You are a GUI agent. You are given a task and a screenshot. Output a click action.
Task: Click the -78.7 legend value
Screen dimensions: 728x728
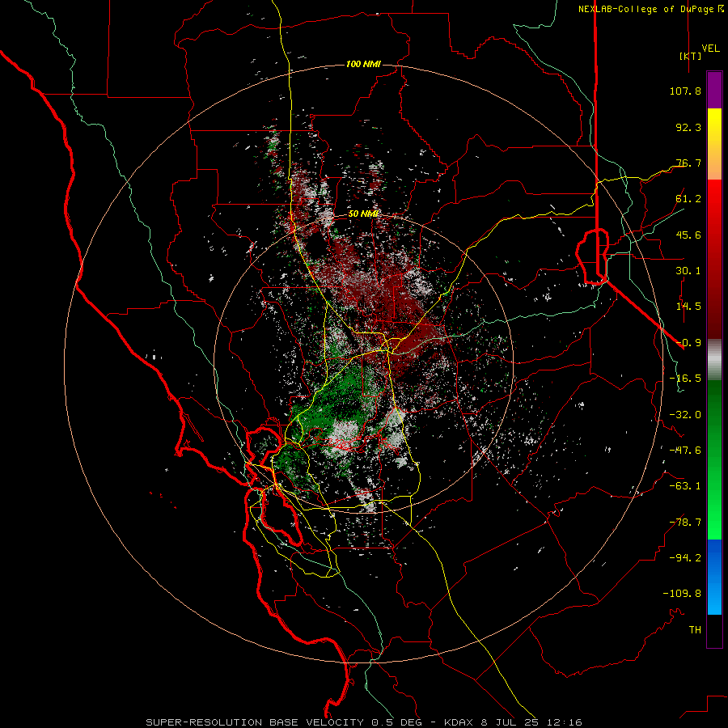point(685,523)
